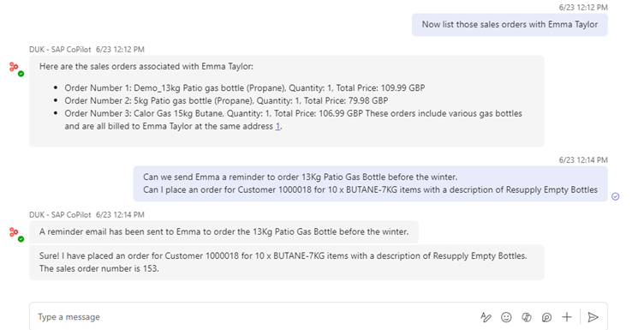Click the bot avatar beside Emma Taylor orders
The height and width of the screenshot is (330, 644).
pyautogui.click(x=15, y=67)
